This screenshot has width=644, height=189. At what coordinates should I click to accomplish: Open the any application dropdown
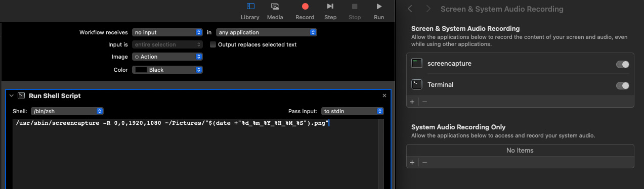tap(267, 32)
